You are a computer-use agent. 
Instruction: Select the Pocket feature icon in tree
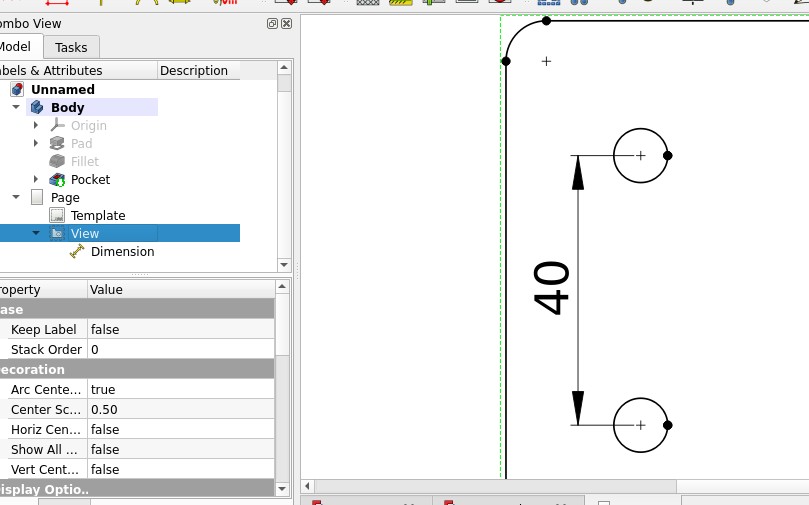pos(57,180)
